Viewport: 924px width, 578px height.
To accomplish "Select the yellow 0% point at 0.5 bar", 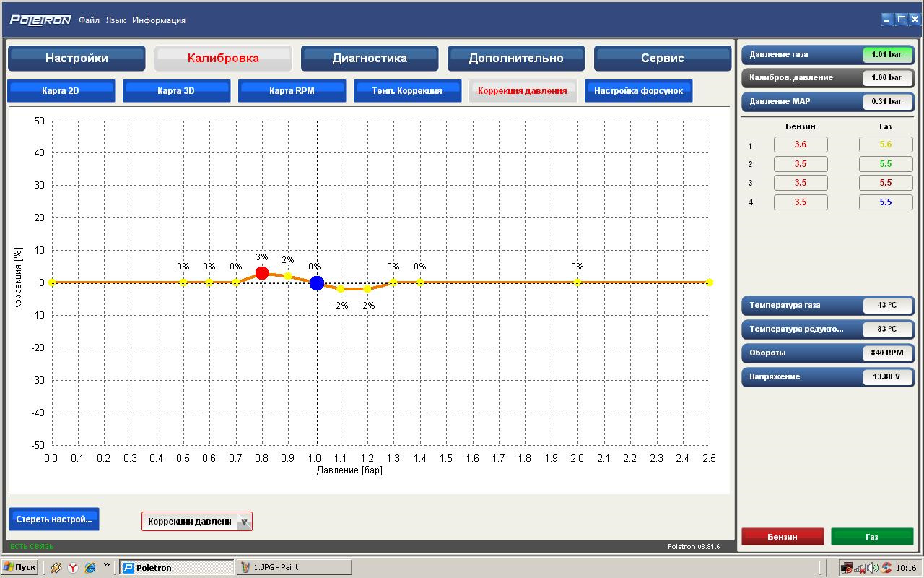I will point(183,282).
